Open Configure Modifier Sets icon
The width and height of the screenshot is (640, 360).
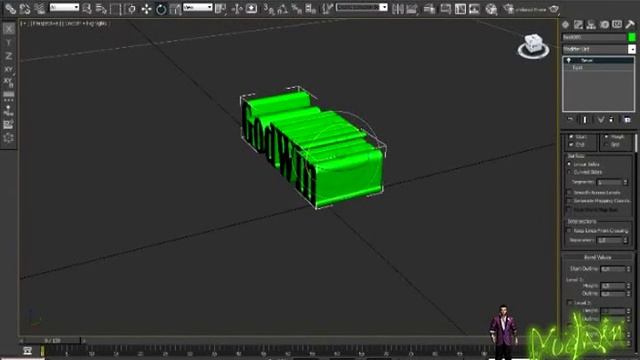coord(627,120)
